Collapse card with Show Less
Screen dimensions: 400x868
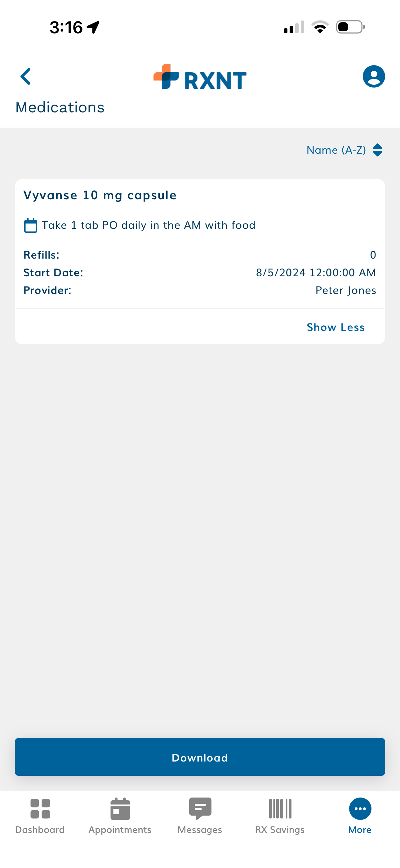[x=336, y=327]
